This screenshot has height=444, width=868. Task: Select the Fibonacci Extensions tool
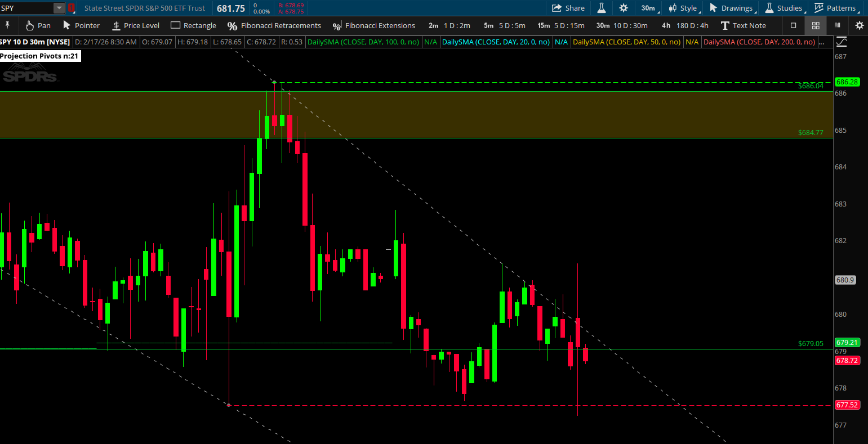point(373,25)
